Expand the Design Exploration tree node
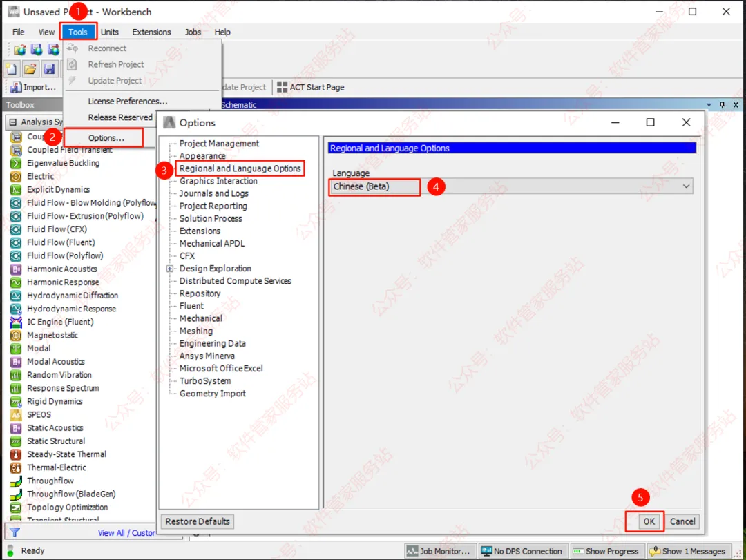 (x=170, y=269)
